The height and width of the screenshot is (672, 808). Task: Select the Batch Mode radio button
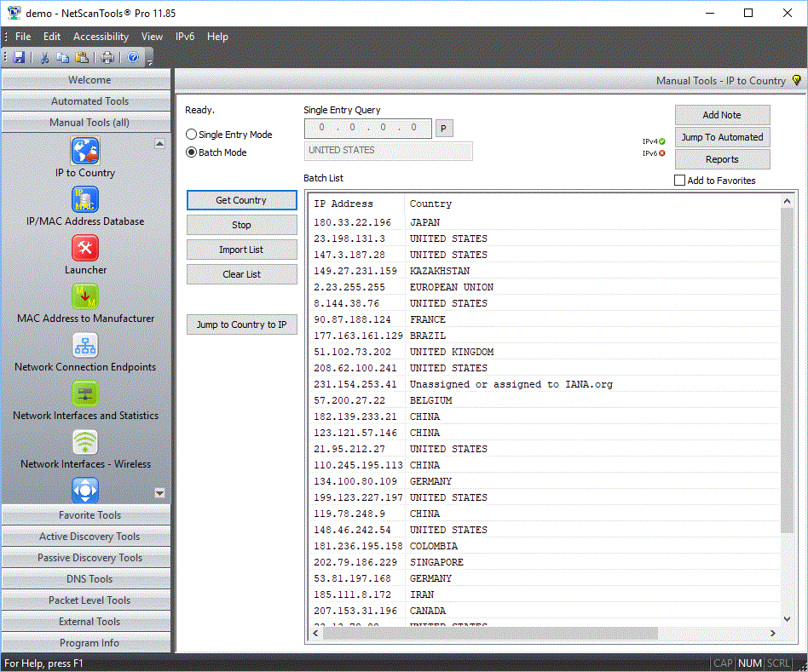(192, 152)
